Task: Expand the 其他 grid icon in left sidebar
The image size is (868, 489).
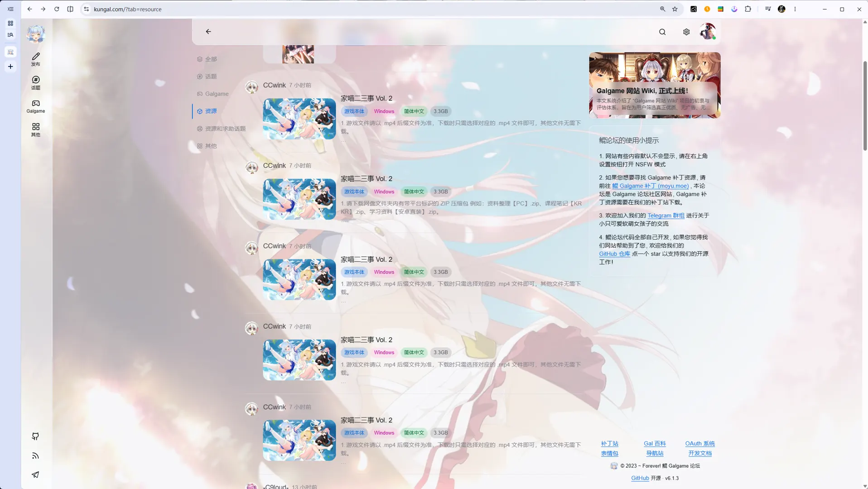Action: [x=36, y=130]
